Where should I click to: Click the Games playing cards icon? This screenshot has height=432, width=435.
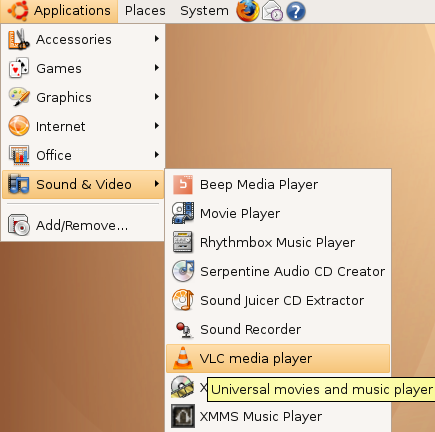click(x=18, y=68)
